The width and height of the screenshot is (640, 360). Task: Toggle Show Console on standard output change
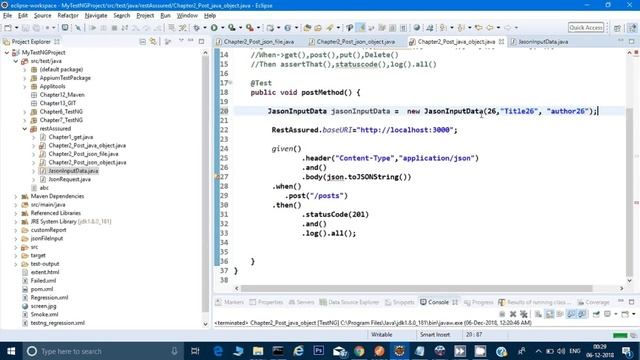coord(571,314)
